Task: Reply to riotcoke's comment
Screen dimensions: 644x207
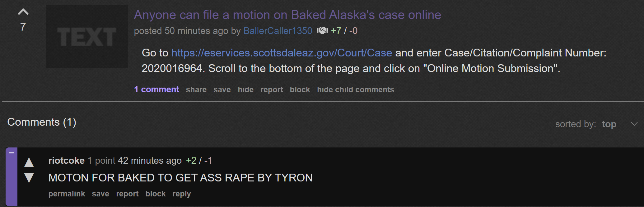Action: 182,194
